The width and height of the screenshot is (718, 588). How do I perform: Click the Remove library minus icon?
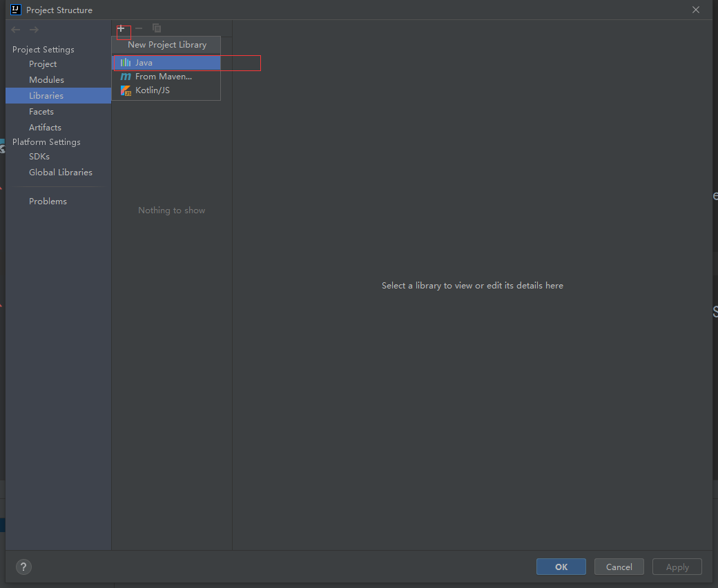[139, 28]
